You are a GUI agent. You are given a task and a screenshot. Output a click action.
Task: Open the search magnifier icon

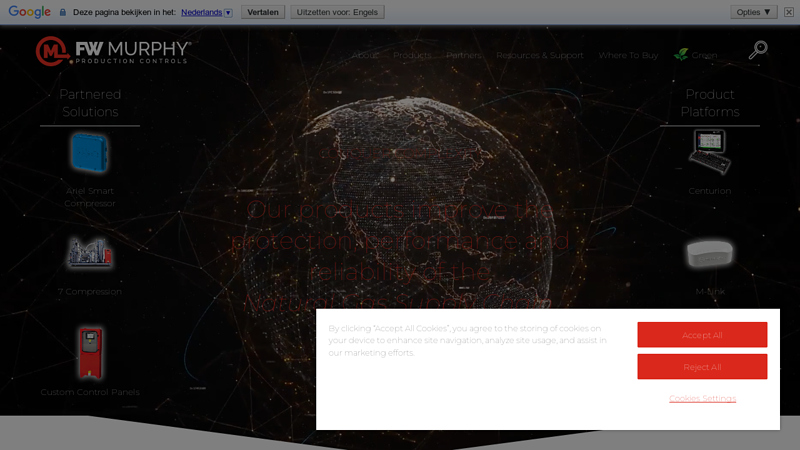[x=758, y=51]
